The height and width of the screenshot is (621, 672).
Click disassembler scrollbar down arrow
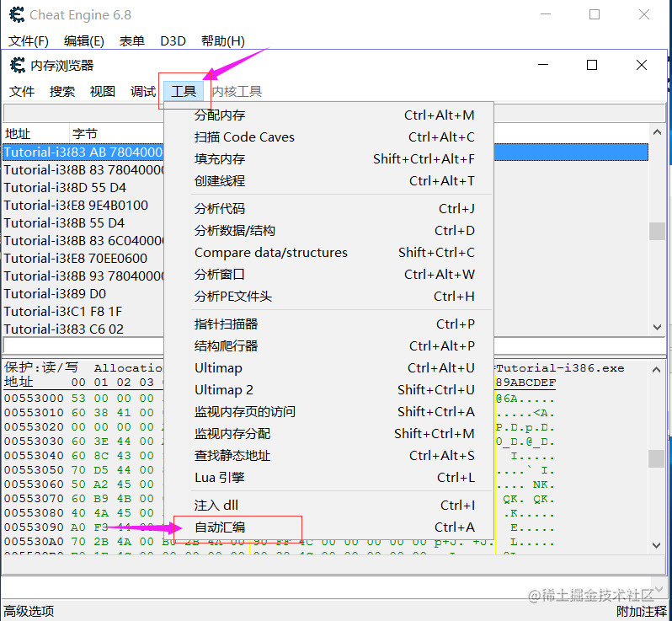[x=657, y=327]
